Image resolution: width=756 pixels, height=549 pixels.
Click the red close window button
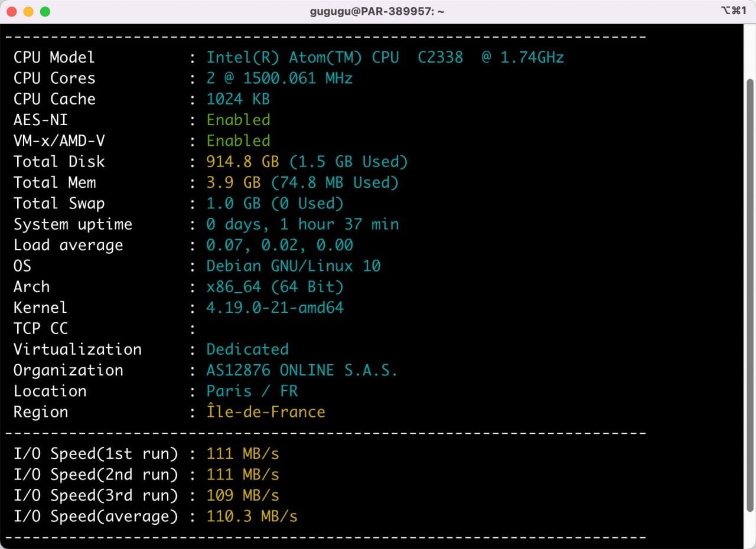(11, 12)
